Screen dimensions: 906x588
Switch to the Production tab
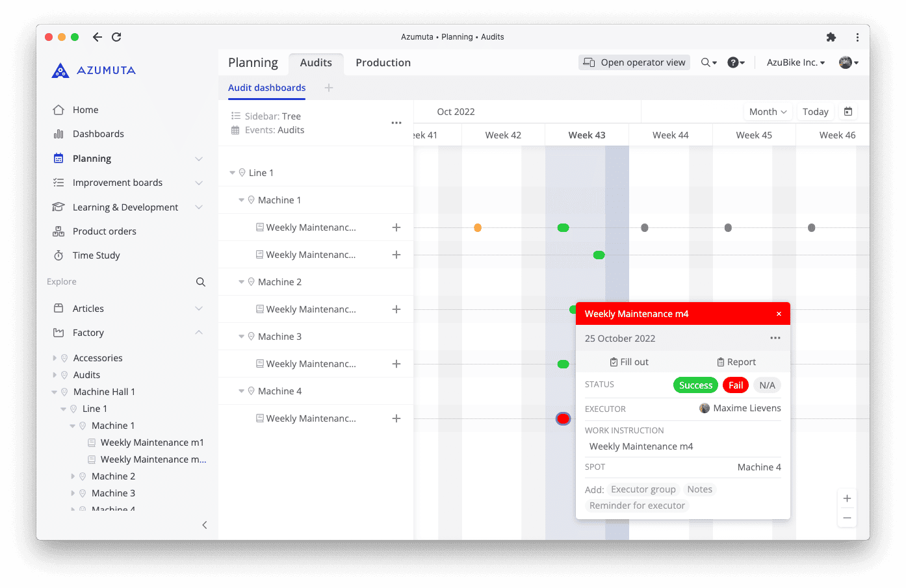383,62
